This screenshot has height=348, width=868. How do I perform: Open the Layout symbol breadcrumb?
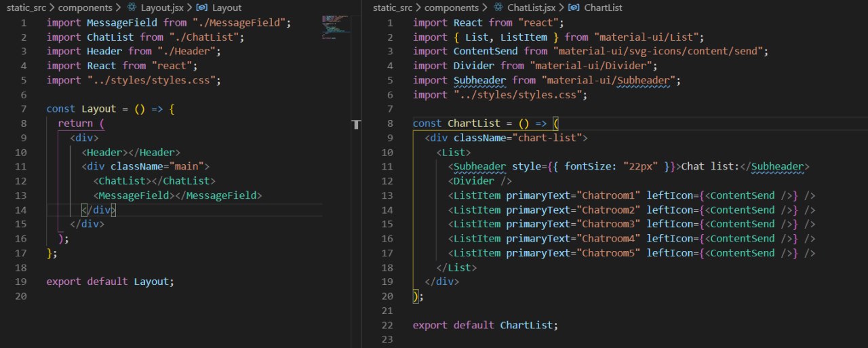[x=226, y=7]
